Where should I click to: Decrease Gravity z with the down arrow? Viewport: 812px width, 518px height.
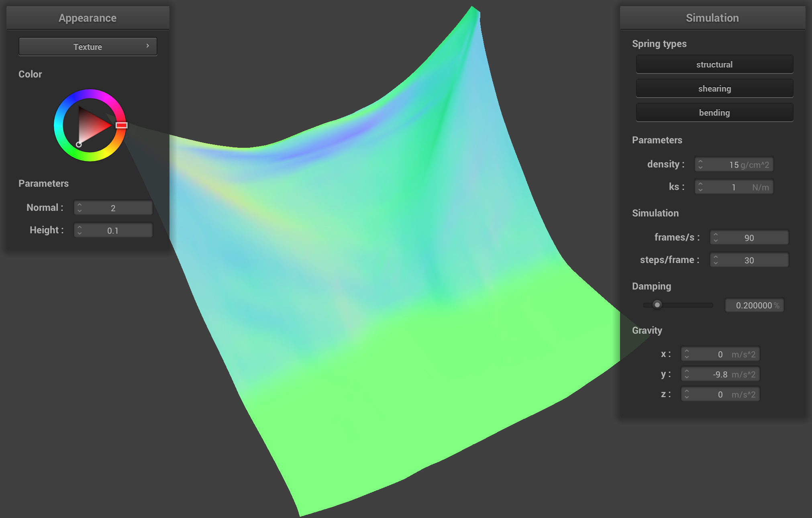687,397
